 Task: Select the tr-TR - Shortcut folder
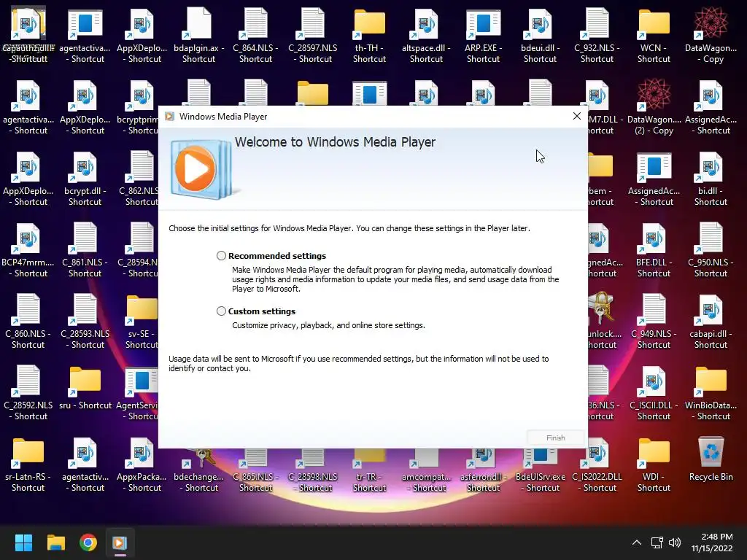coord(369,470)
